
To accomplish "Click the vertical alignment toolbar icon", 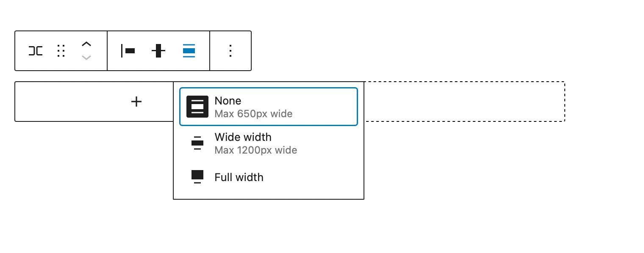I will (x=158, y=51).
